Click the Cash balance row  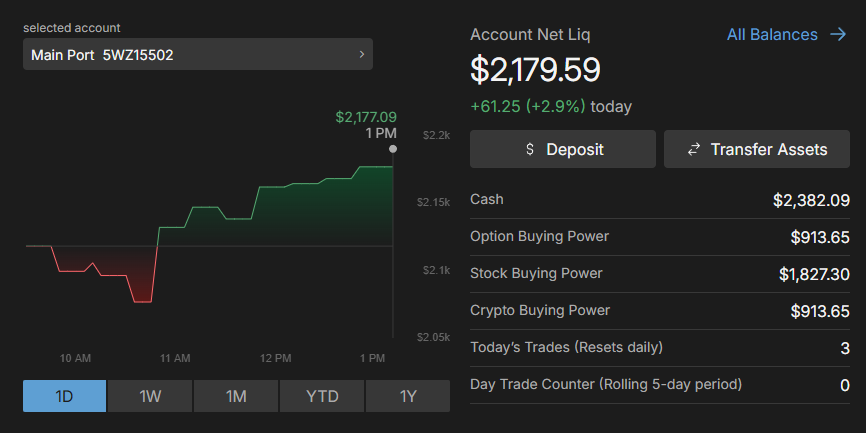pos(660,200)
